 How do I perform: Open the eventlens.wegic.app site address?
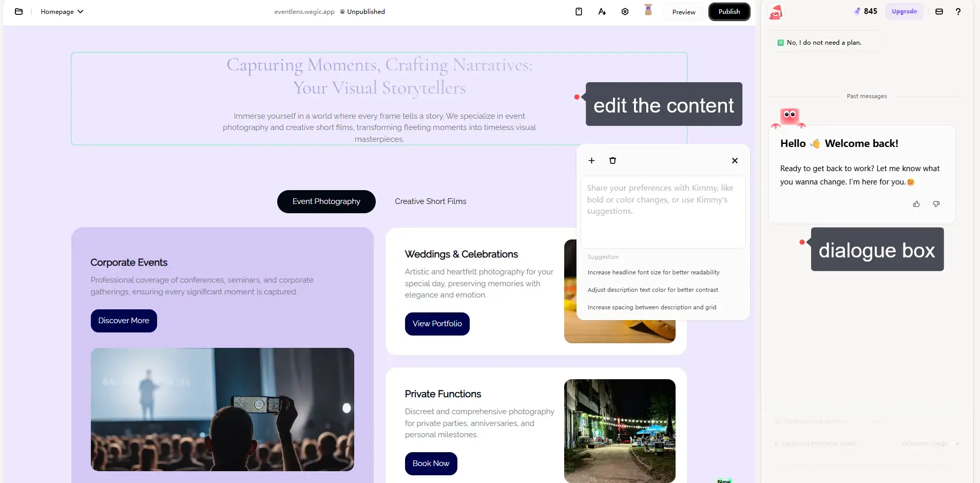[x=304, y=12]
